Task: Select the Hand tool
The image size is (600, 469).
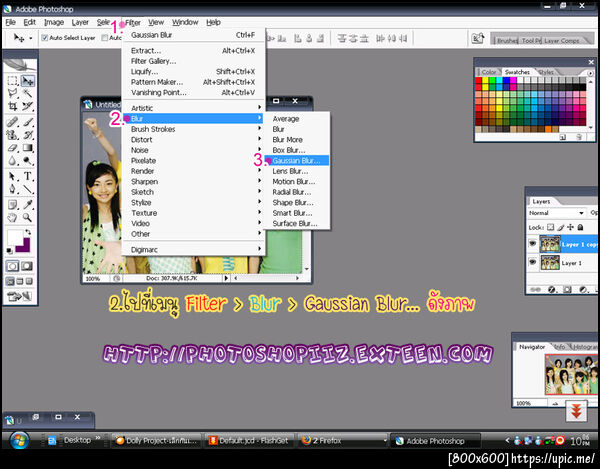Action: click(x=13, y=218)
